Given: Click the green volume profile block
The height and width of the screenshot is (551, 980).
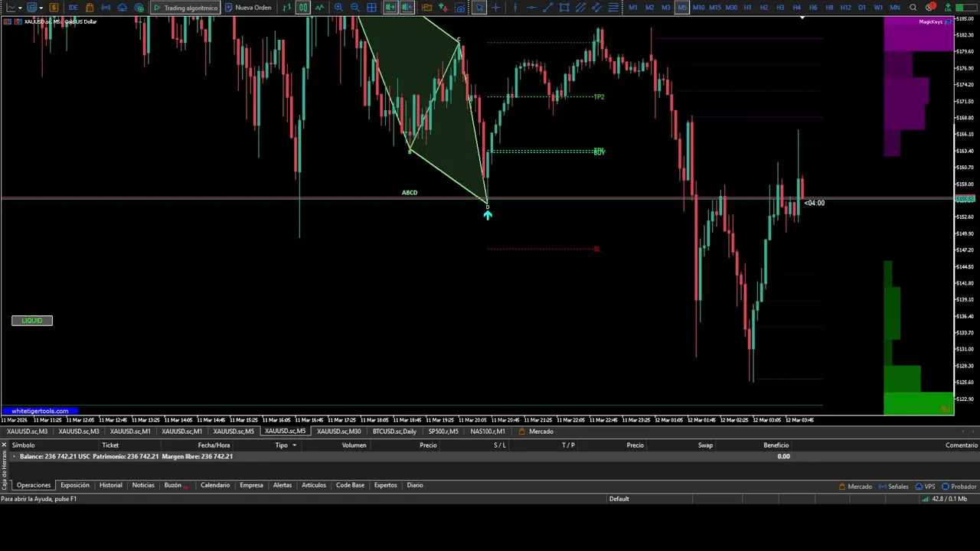Looking at the screenshot, I should tap(919, 404).
